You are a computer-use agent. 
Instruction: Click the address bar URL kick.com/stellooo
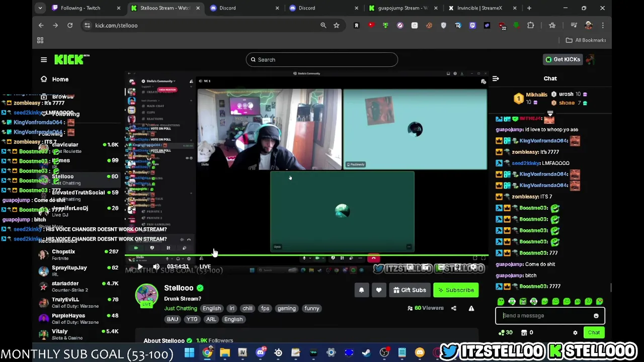pyautogui.click(x=116, y=25)
